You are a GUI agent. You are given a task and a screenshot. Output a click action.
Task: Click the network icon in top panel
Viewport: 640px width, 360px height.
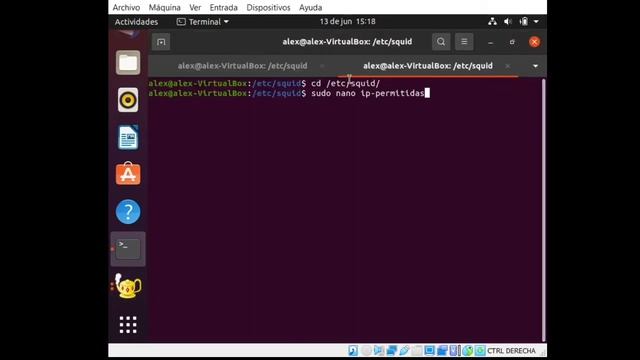pyautogui.click(x=492, y=22)
